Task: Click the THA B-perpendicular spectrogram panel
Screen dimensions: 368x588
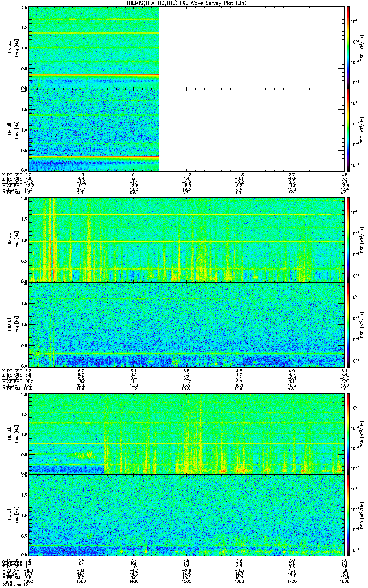Action: point(185,48)
